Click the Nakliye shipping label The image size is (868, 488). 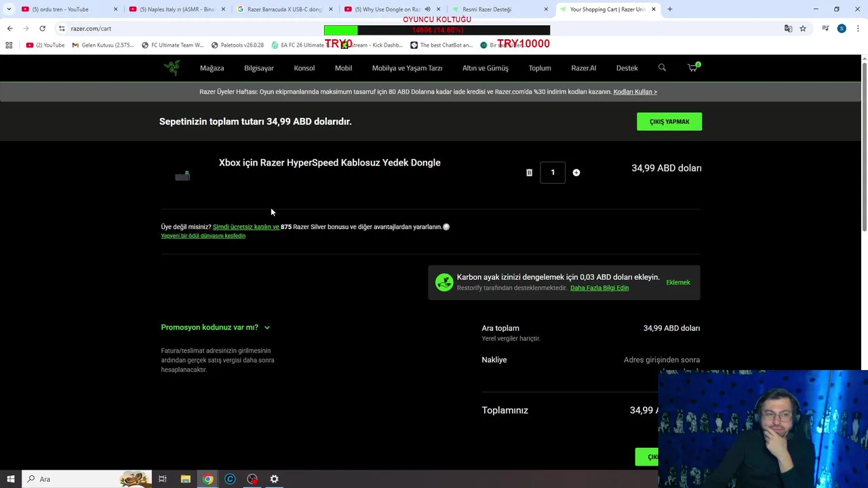[494, 360]
